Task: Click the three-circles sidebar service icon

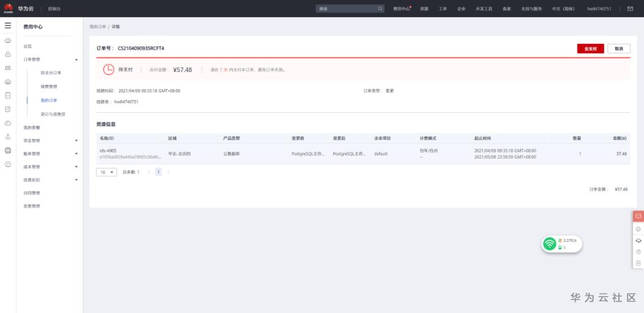Action: 8,54
